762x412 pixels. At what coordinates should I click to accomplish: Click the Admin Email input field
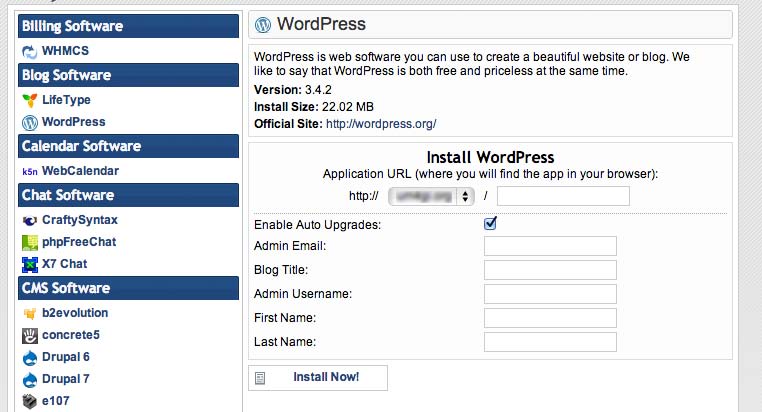[550, 246]
